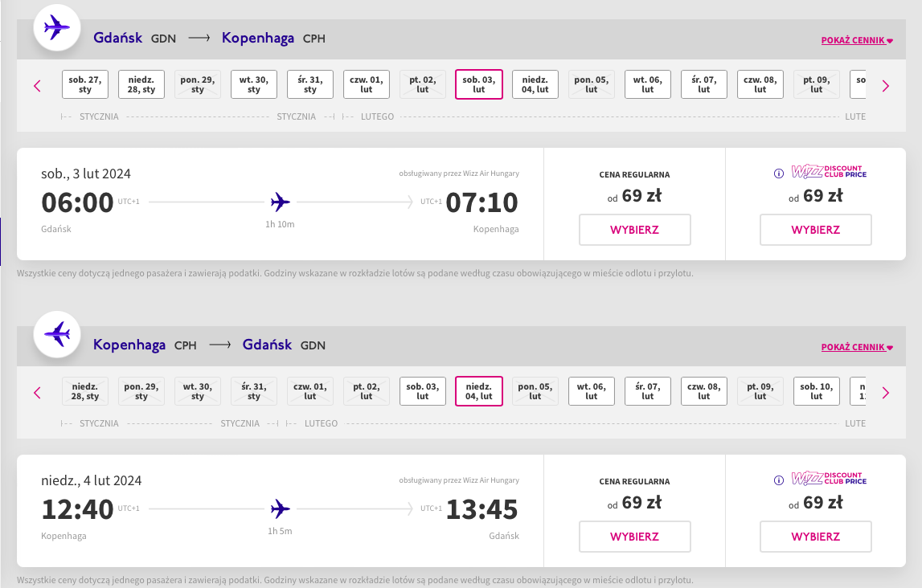Select return date niedz. 04, lut
Image resolution: width=922 pixels, height=588 pixels.
point(478,391)
